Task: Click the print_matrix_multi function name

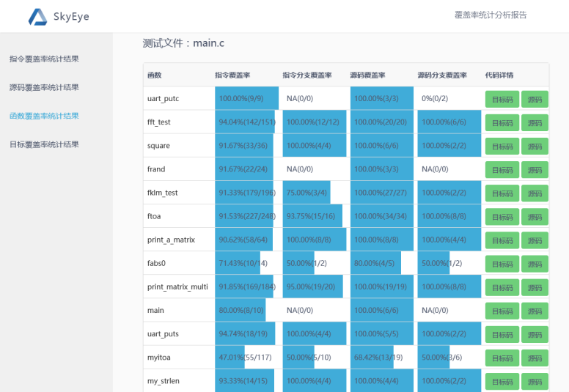Action: 177,287
